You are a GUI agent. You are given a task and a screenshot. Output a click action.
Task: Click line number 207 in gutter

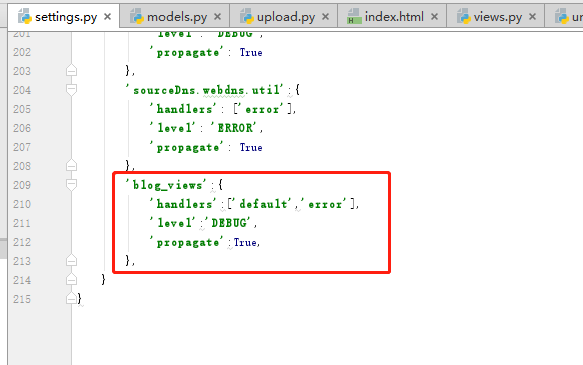(x=22, y=147)
